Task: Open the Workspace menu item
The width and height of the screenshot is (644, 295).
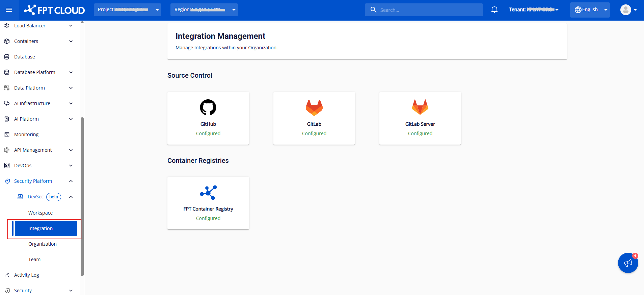Action: [x=41, y=213]
